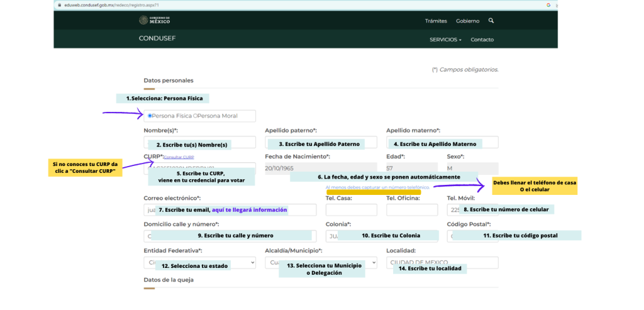
Task: Select the Persona Moral radio button
Action: [196, 116]
